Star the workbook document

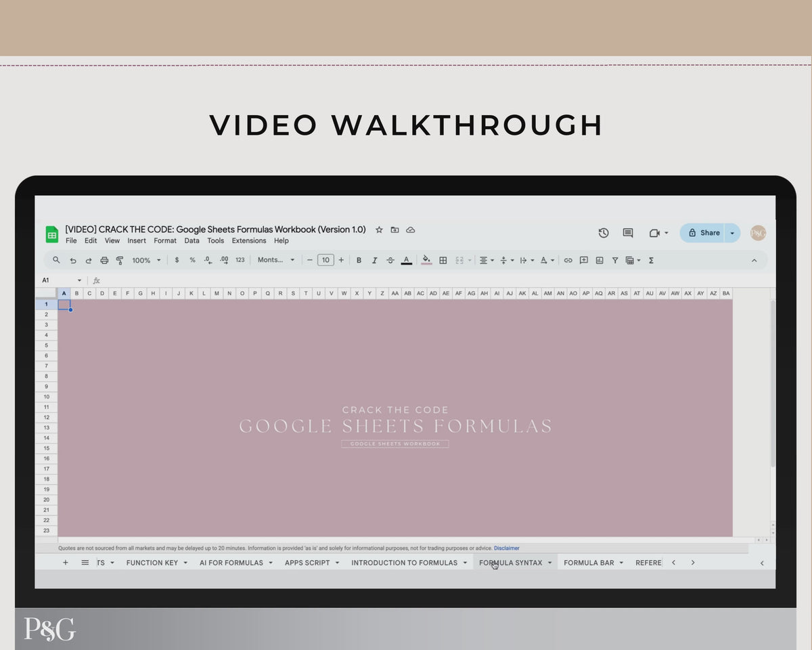pos(379,230)
